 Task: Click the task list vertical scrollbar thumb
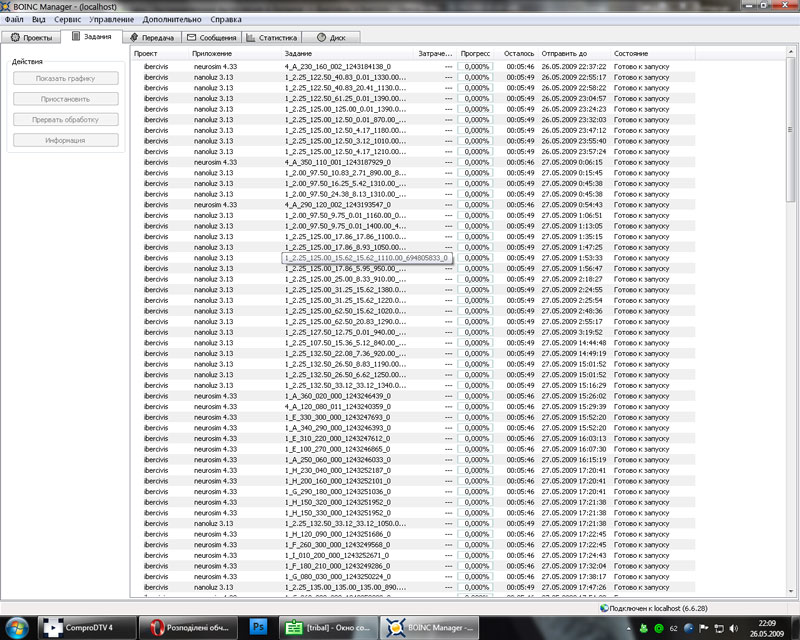pyautogui.click(x=791, y=129)
